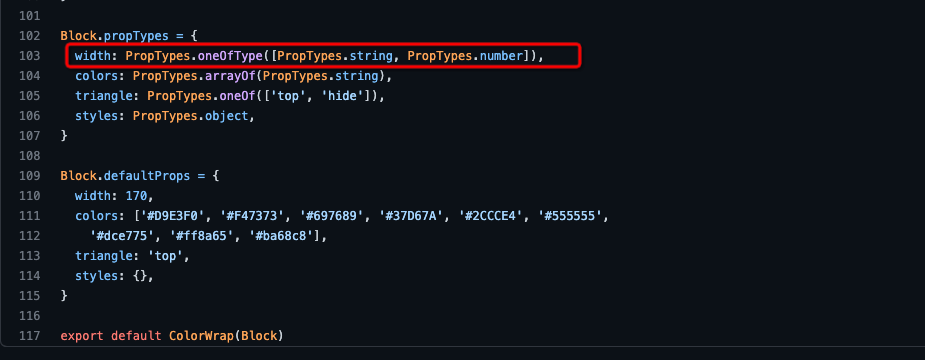Click PropTypes.string inside the highlighted line
The width and height of the screenshot is (925, 360).
tap(336, 56)
